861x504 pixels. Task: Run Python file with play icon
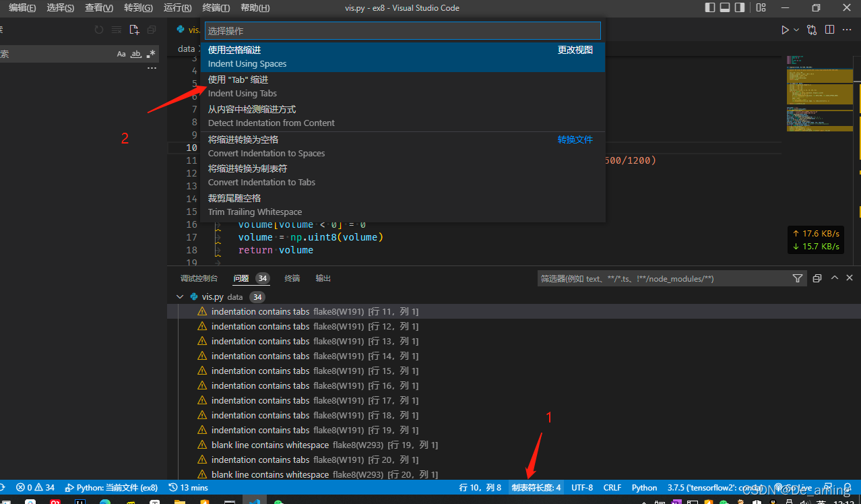point(785,30)
